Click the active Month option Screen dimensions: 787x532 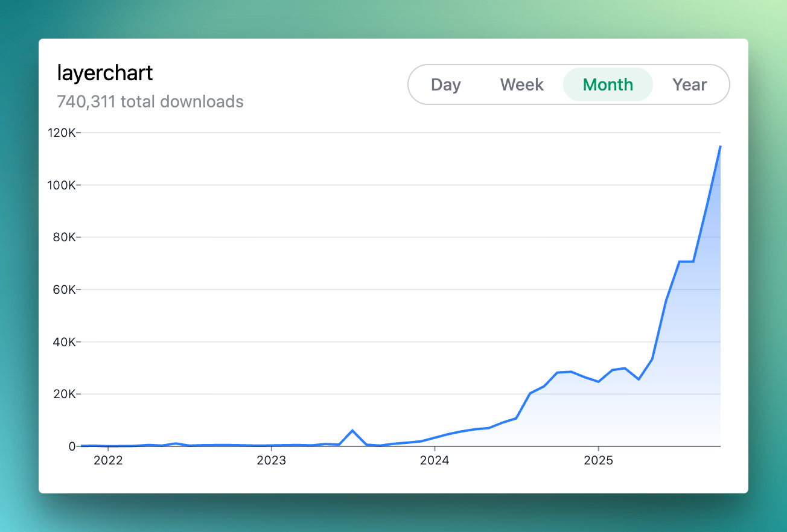click(x=608, y=85)
